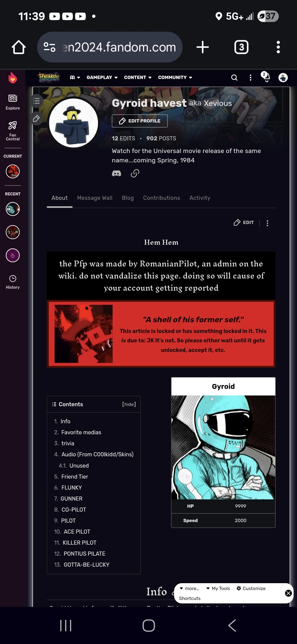Open the Fandom flame logo home
The image size is (297, 644).
click(x=13, y=78)
